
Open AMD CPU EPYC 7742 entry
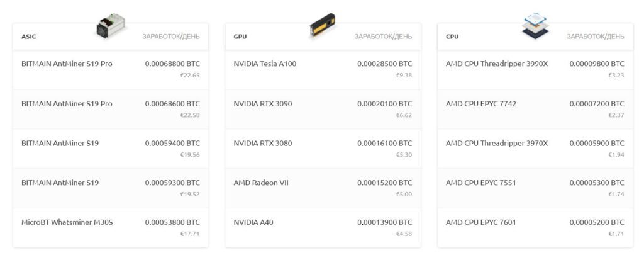point(535,109)
